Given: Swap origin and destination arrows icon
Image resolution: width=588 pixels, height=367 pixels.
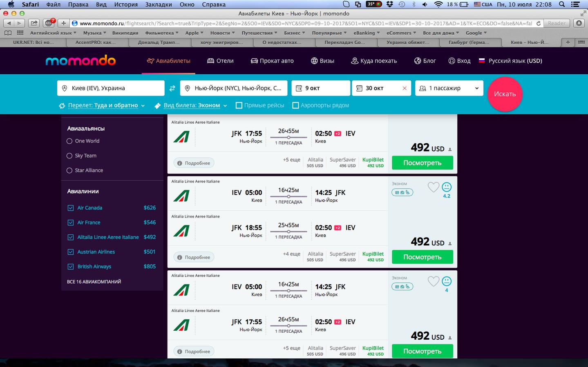Looking at the screenshot, I should point(172,88).
